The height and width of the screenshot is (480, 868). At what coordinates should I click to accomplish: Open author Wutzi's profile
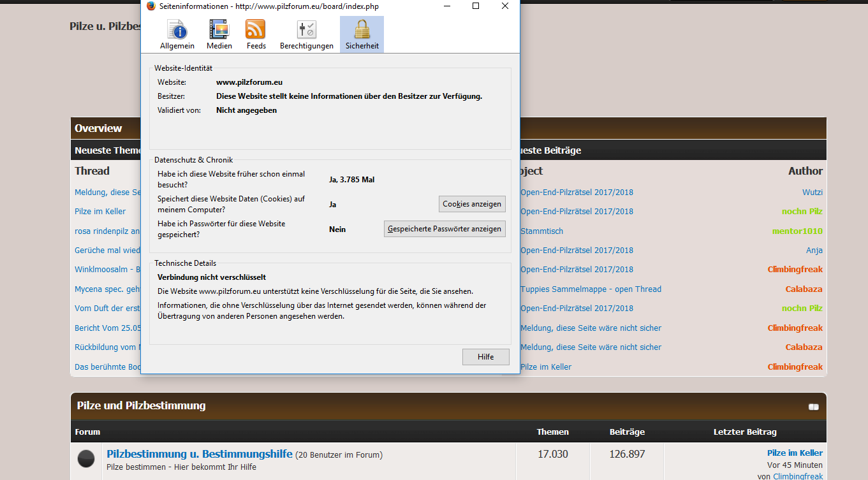812,192
